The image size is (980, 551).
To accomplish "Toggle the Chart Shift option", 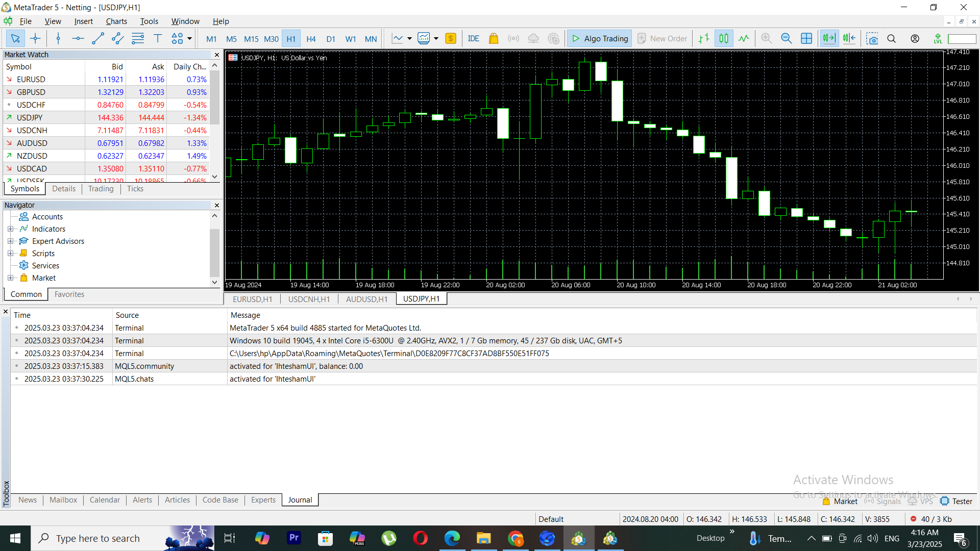I will click(849, 38).
